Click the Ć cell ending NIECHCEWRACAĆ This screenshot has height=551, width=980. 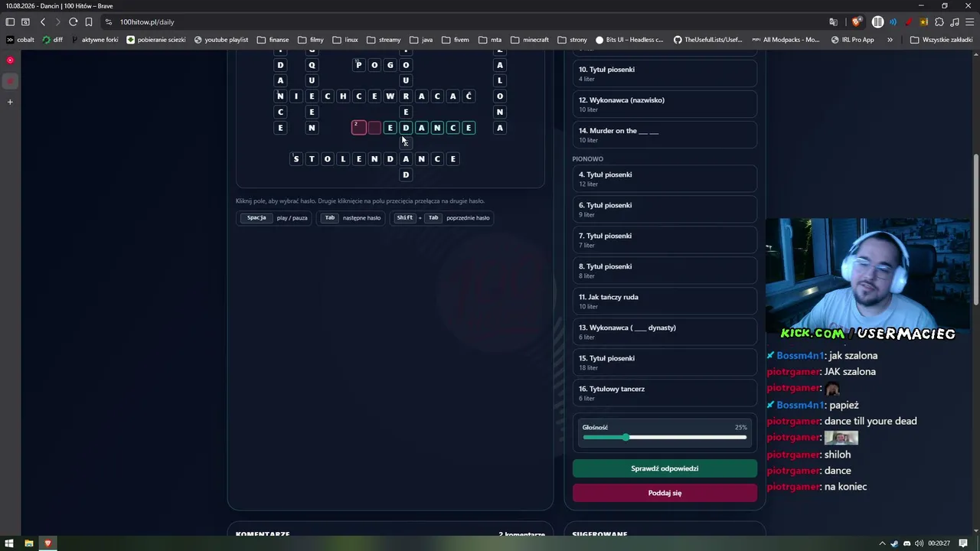pyautogui.click(x=469, y=96)
